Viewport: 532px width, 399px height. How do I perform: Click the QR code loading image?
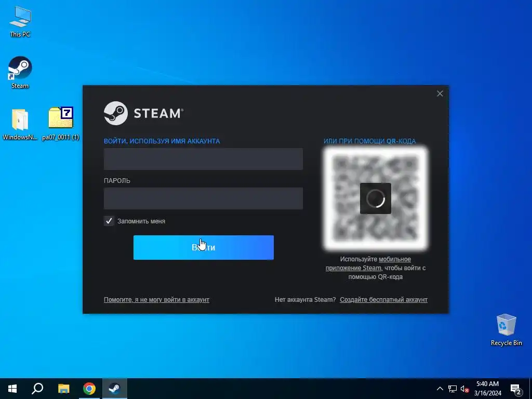[376, 198]
